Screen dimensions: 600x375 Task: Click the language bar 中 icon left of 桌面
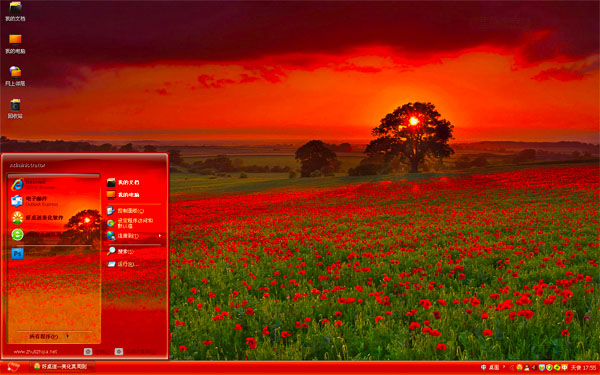coord(484,367)
